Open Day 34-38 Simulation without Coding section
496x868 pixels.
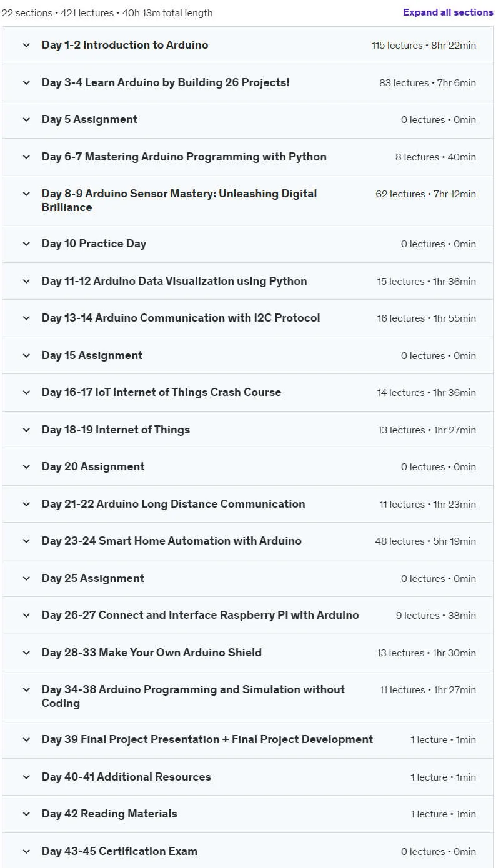tap(247, 696)
